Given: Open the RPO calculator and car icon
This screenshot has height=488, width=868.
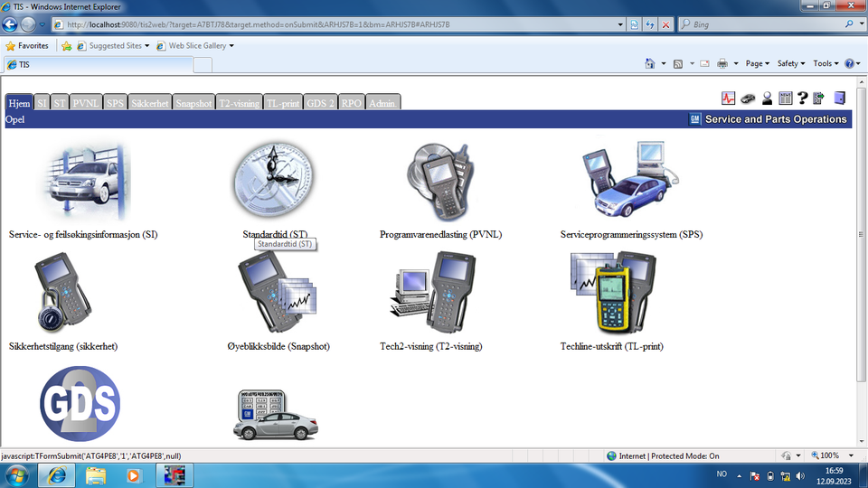Looking at the screenshot, I should click(276, 415).
